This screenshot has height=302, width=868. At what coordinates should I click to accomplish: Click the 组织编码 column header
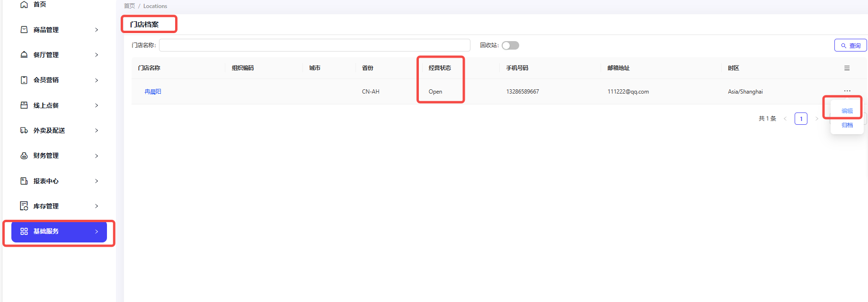click(x=243, y=68)
